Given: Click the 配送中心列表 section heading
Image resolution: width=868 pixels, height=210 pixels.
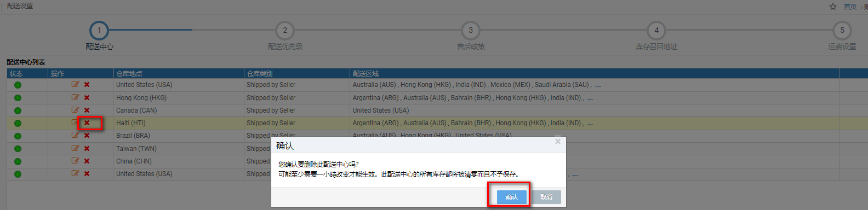Looking at the screenshot, I should [x=26, y=62].
